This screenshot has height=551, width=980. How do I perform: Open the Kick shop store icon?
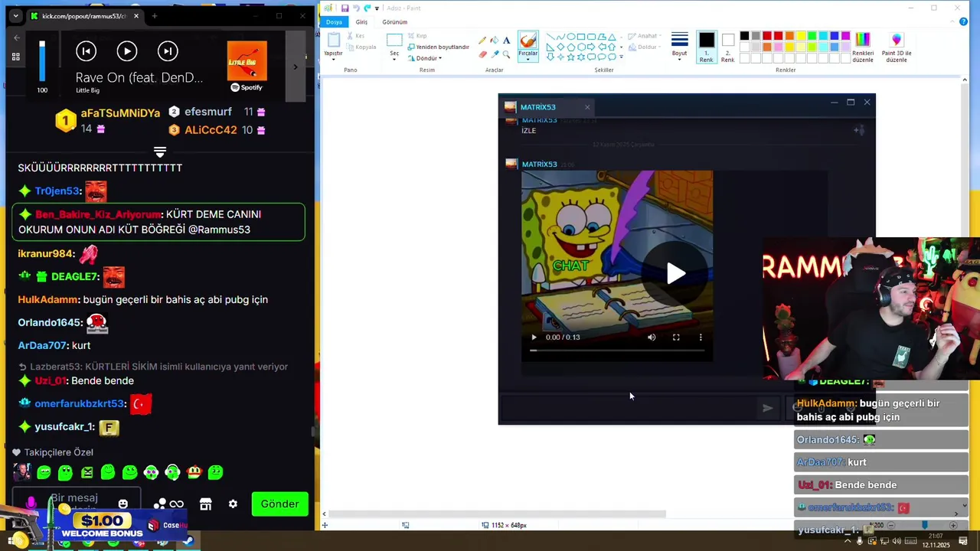pos(205,504)
